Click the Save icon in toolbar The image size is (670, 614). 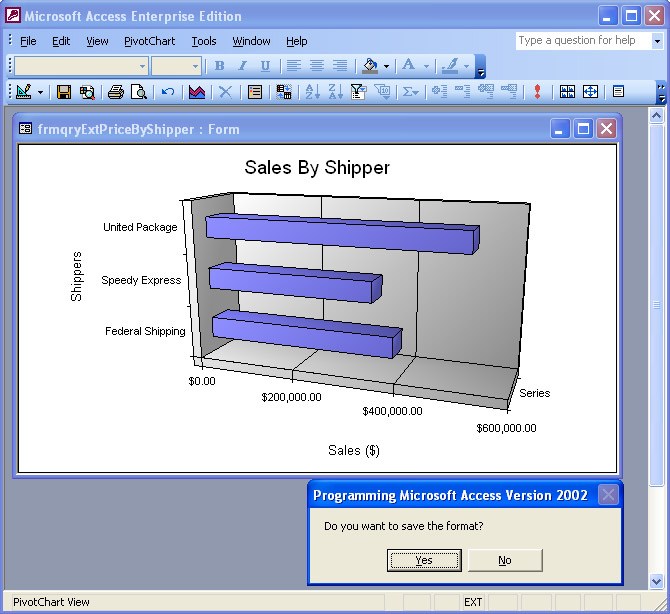point(64,92)
